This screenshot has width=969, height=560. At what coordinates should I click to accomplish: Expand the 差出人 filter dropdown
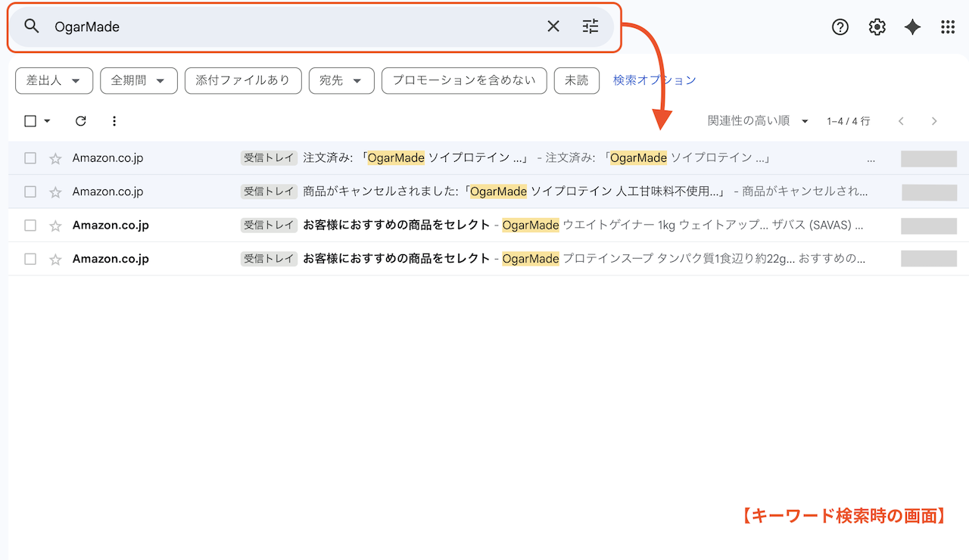(x=54, y=80)
